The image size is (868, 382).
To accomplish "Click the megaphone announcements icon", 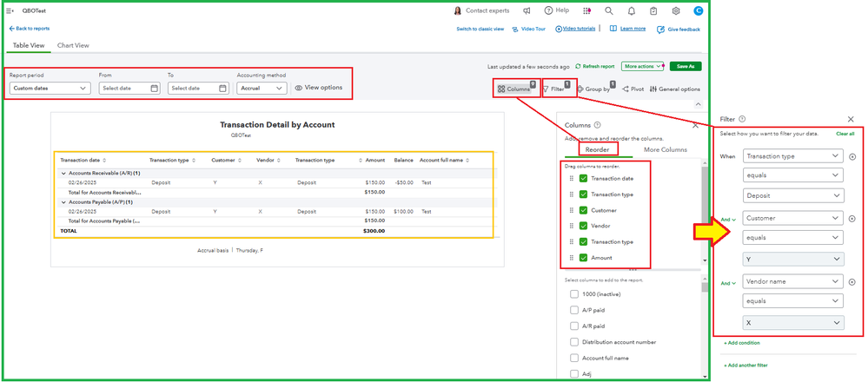I will (527, 11).
